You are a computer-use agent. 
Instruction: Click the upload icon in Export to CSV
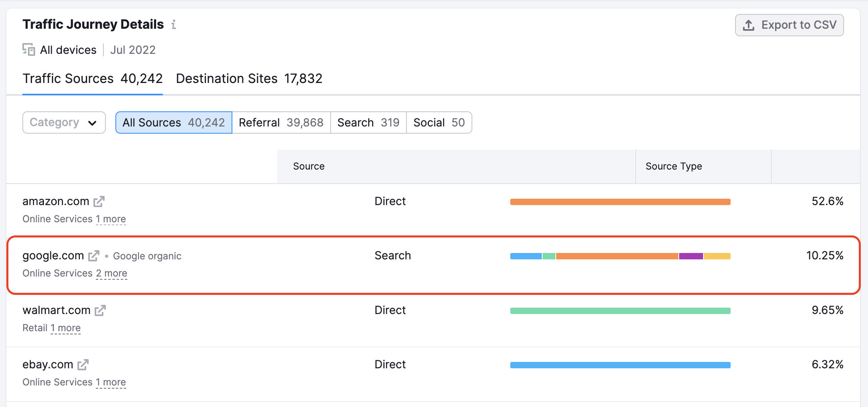coord(749,25)
